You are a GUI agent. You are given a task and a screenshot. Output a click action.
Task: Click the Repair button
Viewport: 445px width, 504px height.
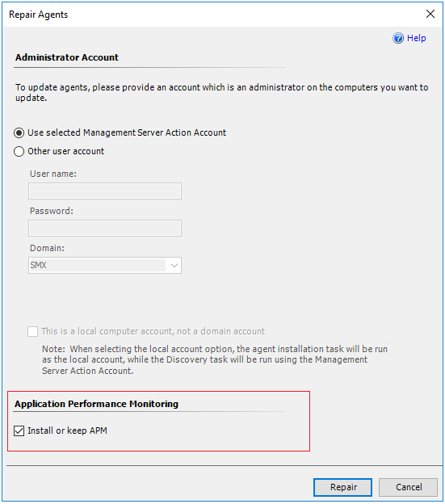click(x=342, y=487)
